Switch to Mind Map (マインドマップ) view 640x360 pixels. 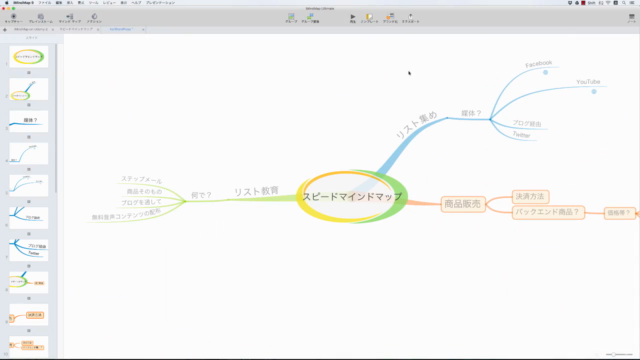tap(69, 18)
